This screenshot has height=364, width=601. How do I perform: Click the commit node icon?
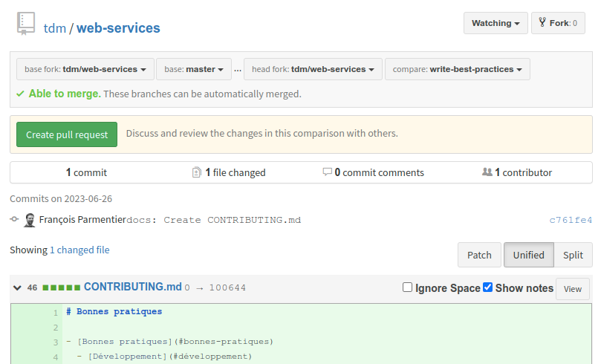coord(14,220)
